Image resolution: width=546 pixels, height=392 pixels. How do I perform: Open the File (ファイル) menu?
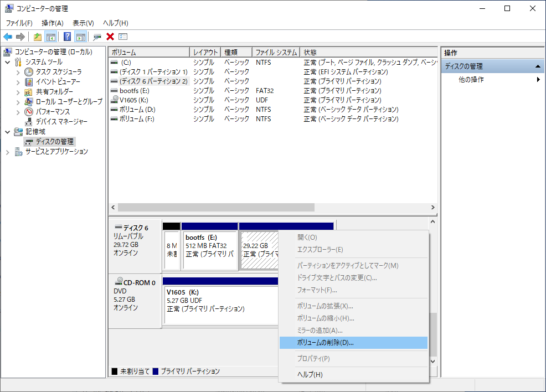pyautogui.click(x=19, y=23)
